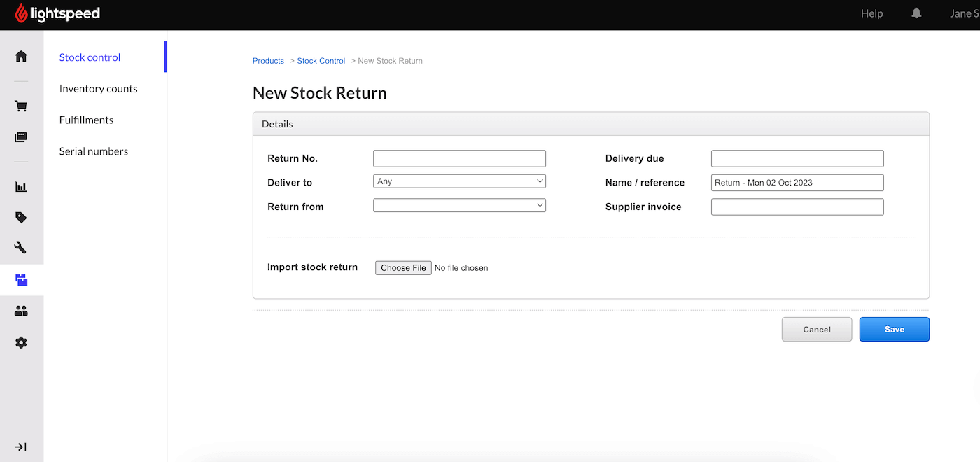The image size is (980, 462).
Task: Expand the Return from dropdown
Action: pos(459,205)
